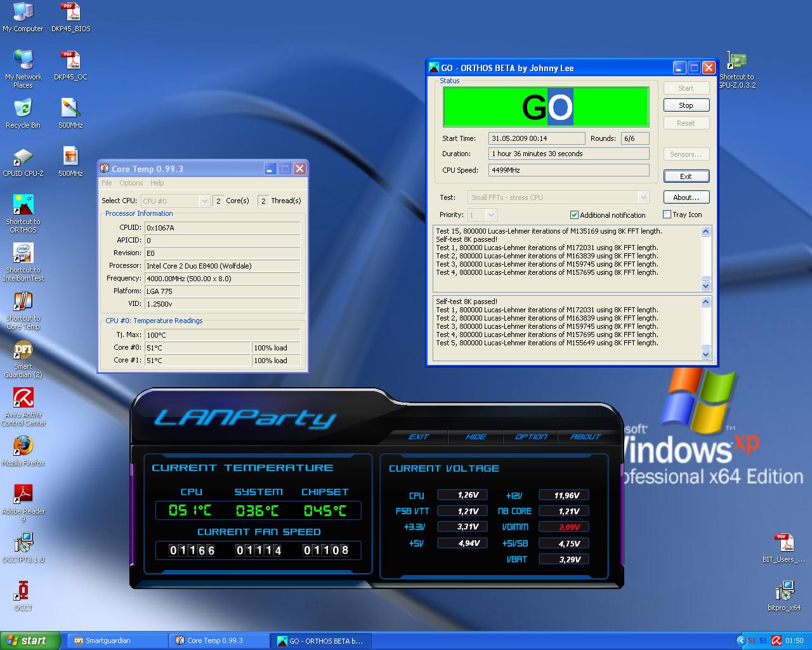812x650 pixels.
Task: Click EXIT in the LANParty panel
Action: tap(419, 437)
